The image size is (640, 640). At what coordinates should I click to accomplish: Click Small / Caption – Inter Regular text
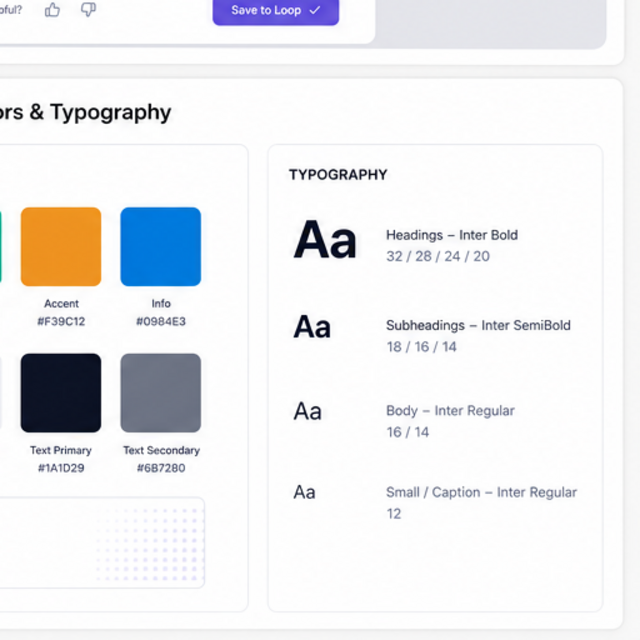[x=482, y=492]
